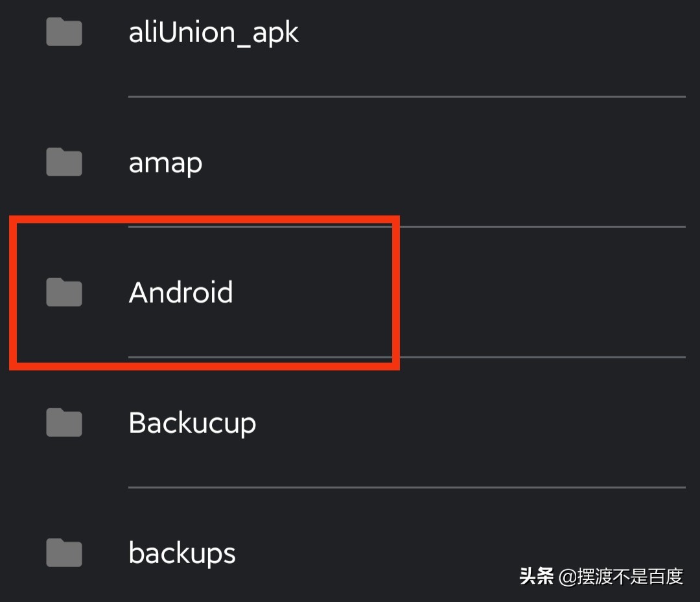Click the topmost folder icon in the list
This screenshot has height=602, width=700.
63,32
